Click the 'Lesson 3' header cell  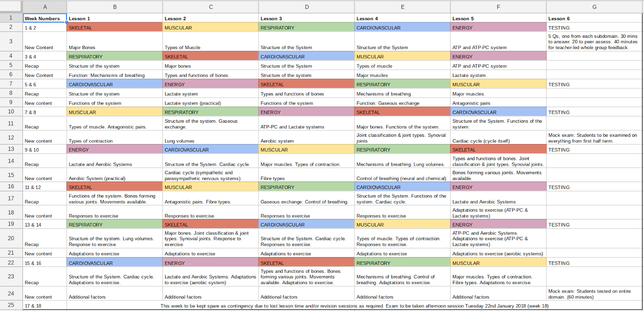pos(307,18)
